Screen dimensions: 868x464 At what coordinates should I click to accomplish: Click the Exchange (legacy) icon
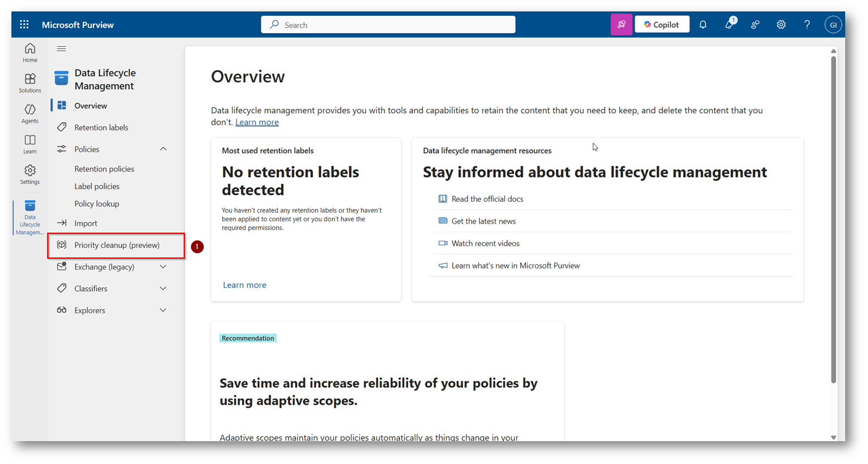click(x=62, y=266)
